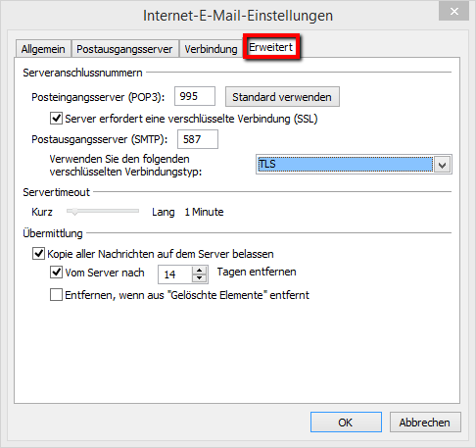Click the 'Posteingangsserver (POP3):' label
This screenshot has width=476, height=448.
coord(98,97)
